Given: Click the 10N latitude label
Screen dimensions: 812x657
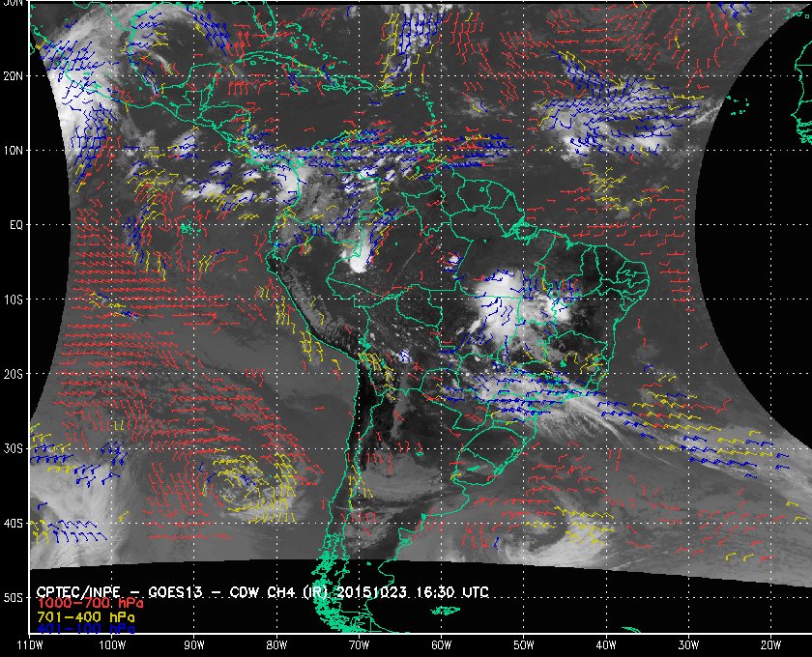Looking at the screenshot, I should point(13,150).
